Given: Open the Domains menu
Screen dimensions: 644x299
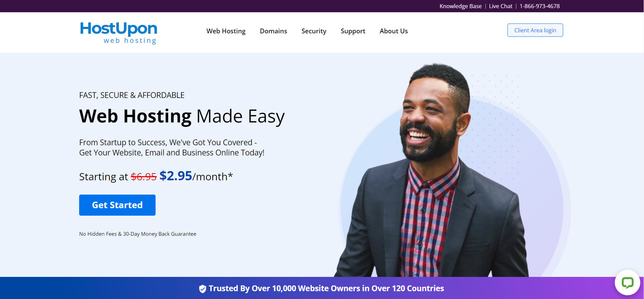Looking at the screenshot, I should pyautogui.click(x=273, y=31).
